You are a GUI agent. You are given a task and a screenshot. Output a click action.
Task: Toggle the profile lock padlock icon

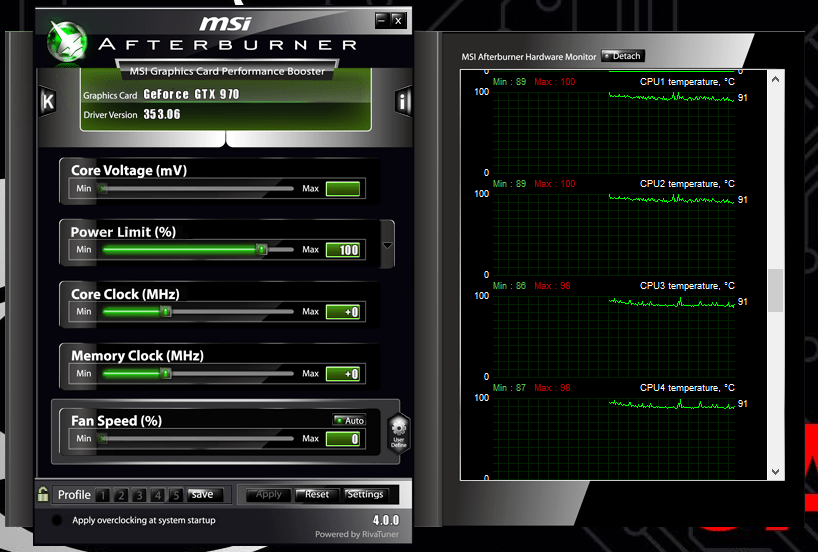43,494
